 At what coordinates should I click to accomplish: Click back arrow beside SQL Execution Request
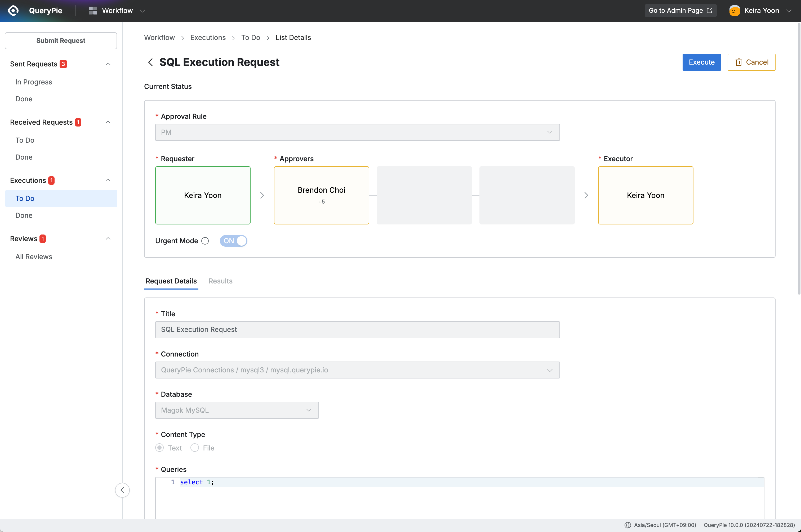(150, 62)
